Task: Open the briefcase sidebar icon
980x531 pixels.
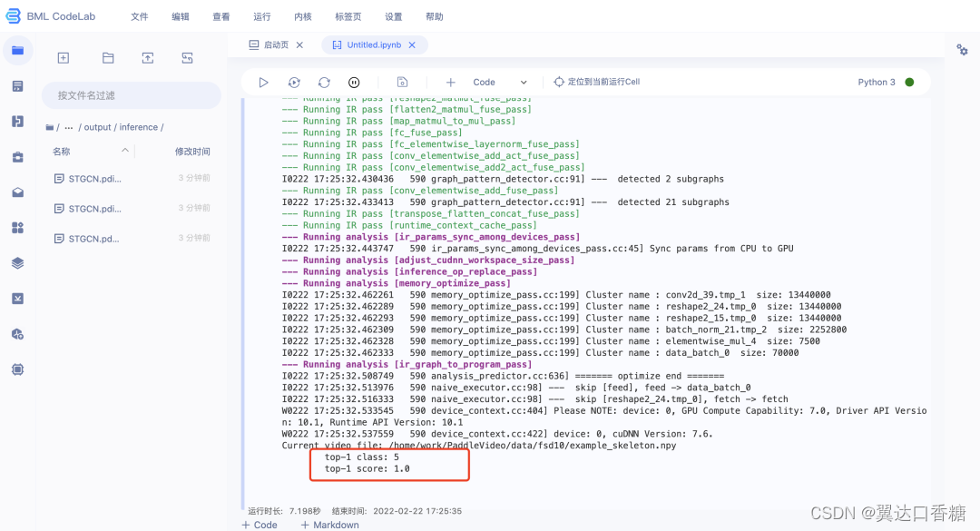Action: 17,157
